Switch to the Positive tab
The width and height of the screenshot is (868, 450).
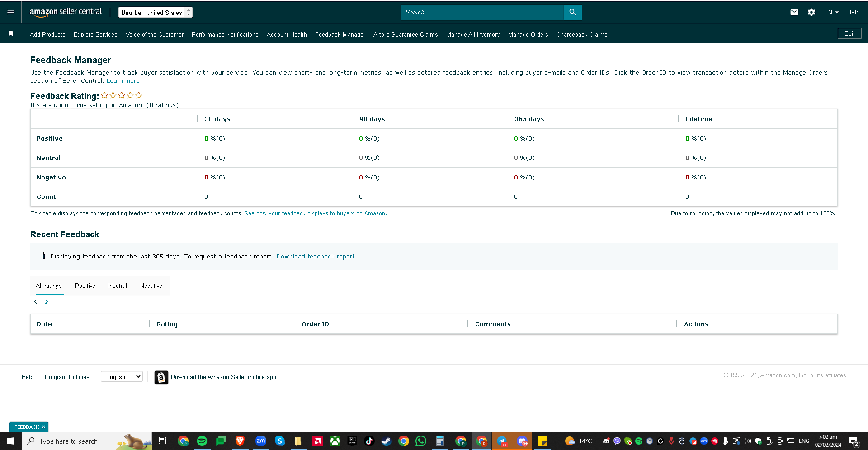click(85, 286)
